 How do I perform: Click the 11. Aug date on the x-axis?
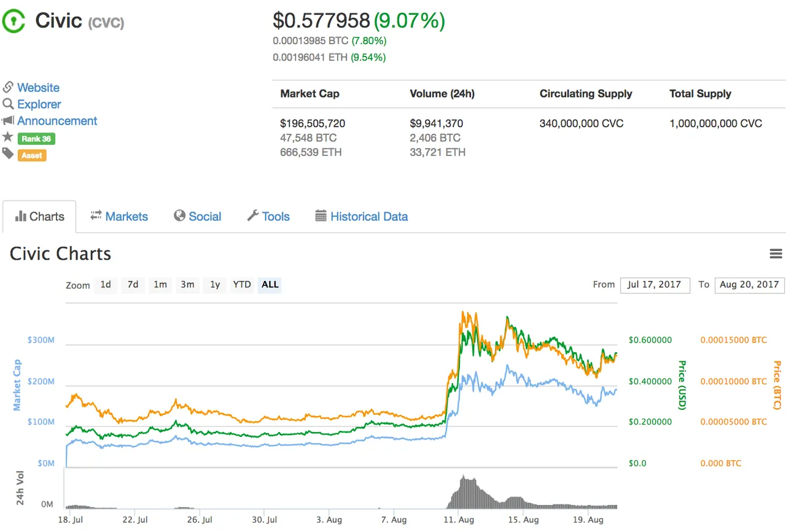(459, 520)
